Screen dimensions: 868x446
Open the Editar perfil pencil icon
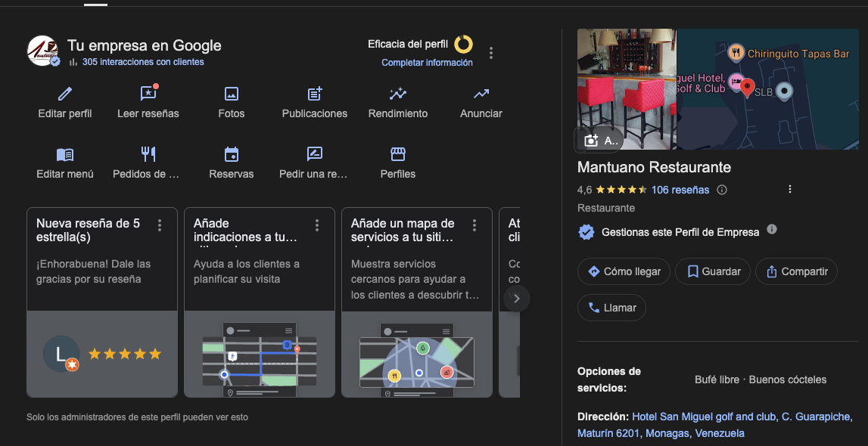(65, 94)
